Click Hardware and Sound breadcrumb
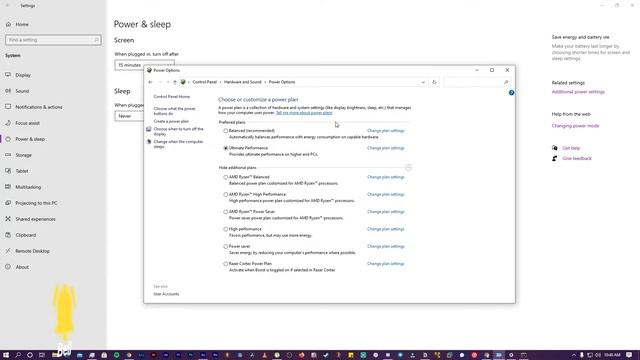The height and width of the screenshot is (360, 640). (x=242, y=82)
